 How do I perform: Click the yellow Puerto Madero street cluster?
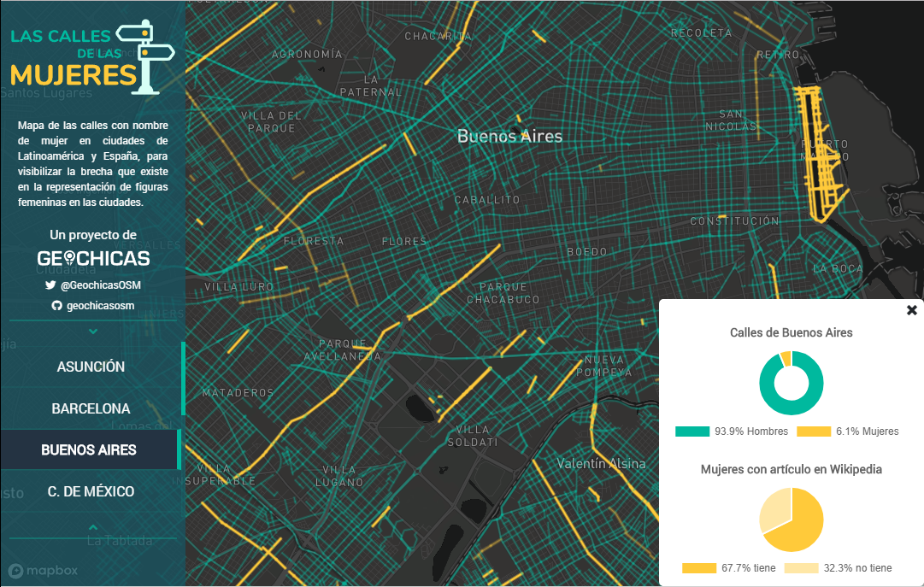pyautogui.click(x=821, y=155)
